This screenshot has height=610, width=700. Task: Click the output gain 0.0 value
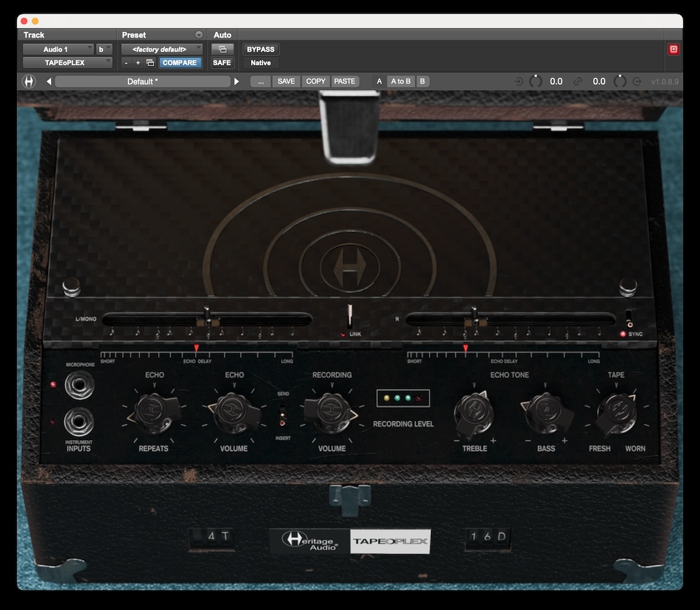click(599, 81)
